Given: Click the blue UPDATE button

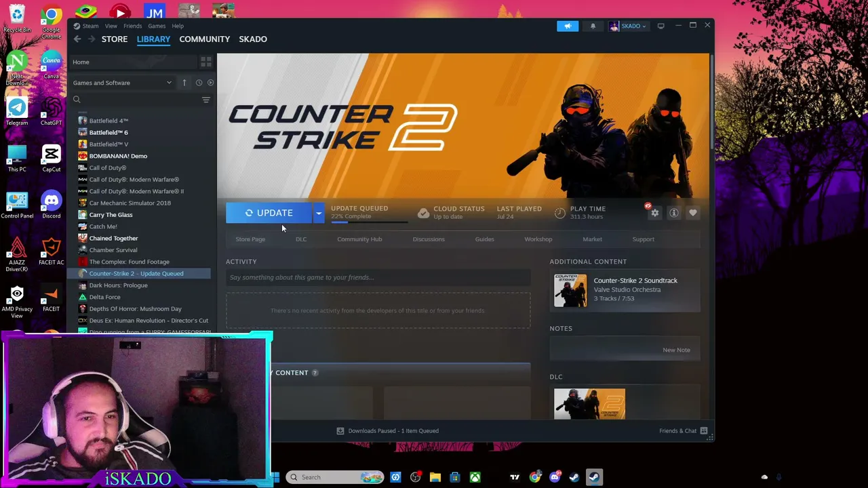Looking at the screenshot, I should [269, 213].
